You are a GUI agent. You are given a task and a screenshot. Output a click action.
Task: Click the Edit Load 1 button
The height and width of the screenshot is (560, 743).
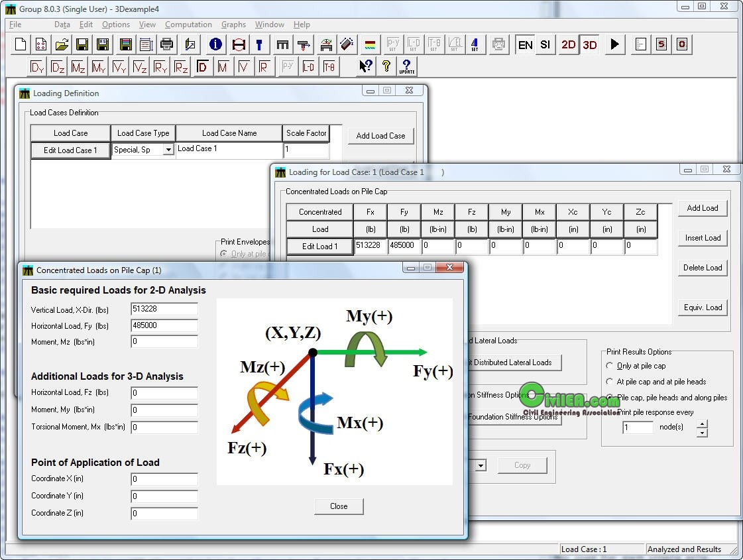point(320,247)
